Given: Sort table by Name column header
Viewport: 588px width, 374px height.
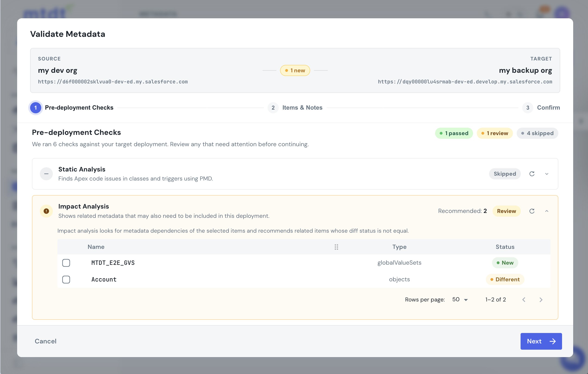Looking at the screenshot, I should click(x=96, y=247).
